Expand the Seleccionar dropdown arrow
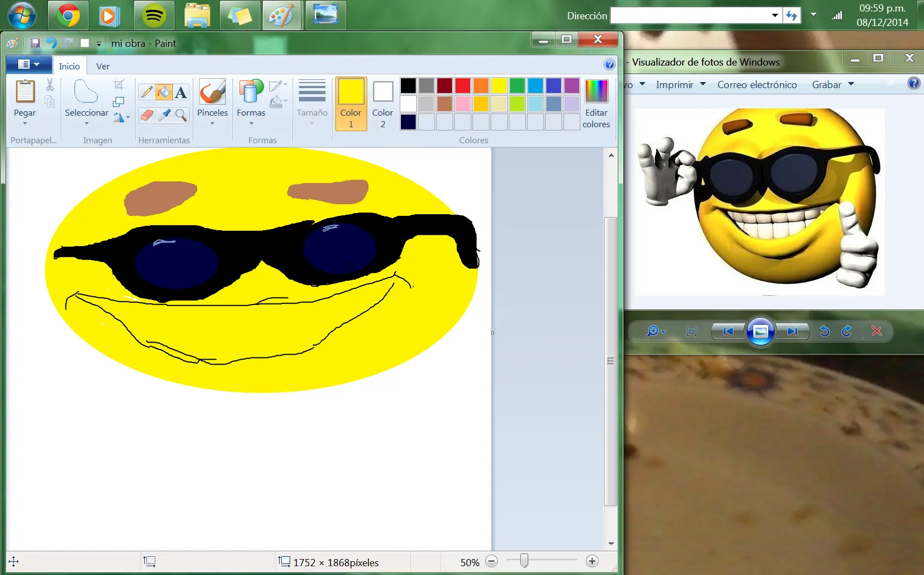924x575 pixels. (86, 123)
